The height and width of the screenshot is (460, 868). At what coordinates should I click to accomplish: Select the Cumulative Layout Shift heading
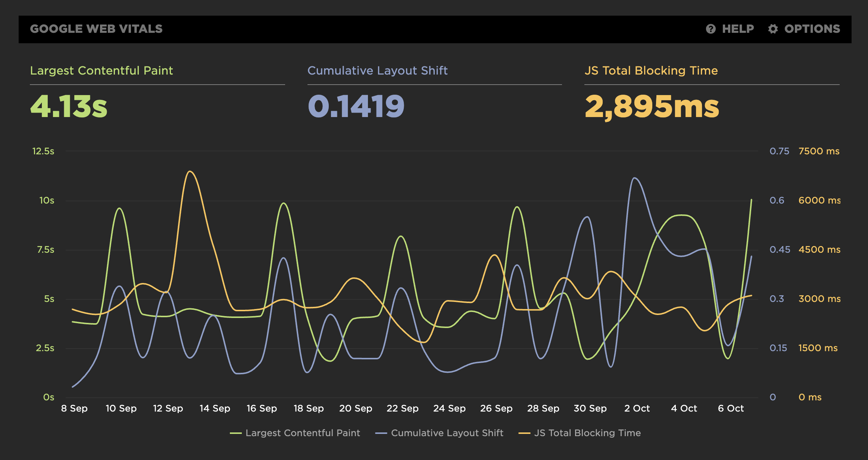pos(377,70)
